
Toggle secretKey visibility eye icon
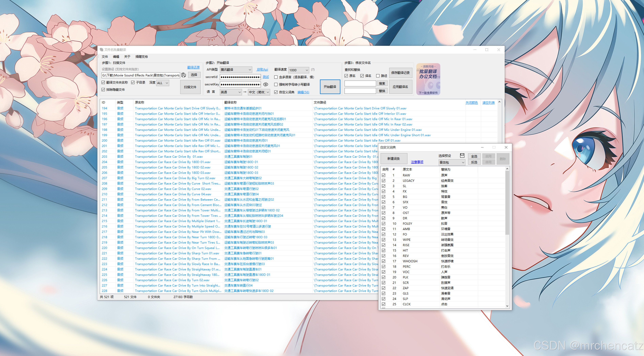coord(266,84)
